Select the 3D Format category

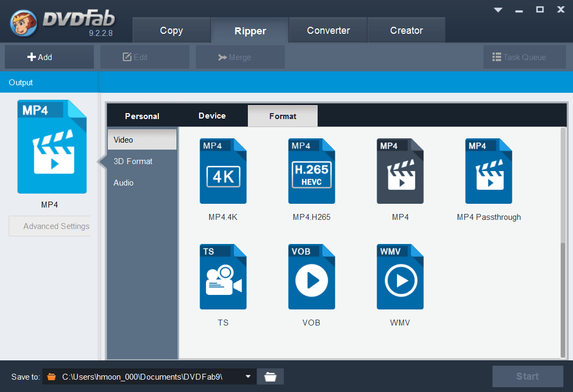[x=142, y=161]
